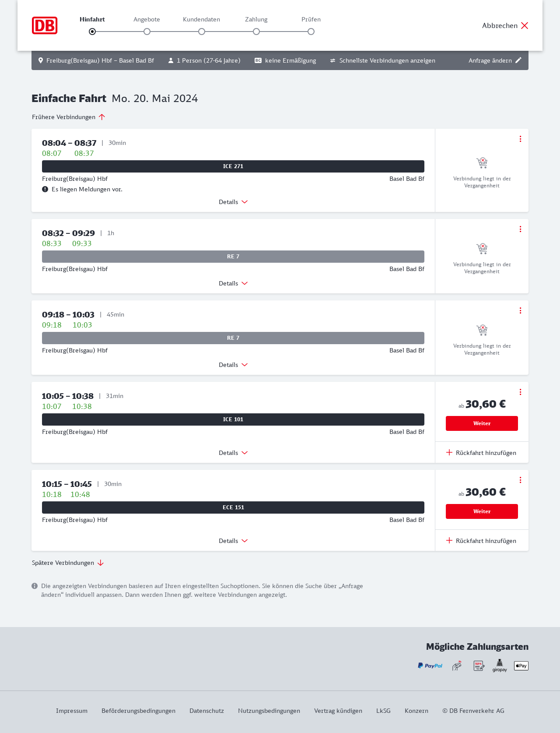
Task: Expand Details for ECE 151 connection
Action: coord(233,541)
